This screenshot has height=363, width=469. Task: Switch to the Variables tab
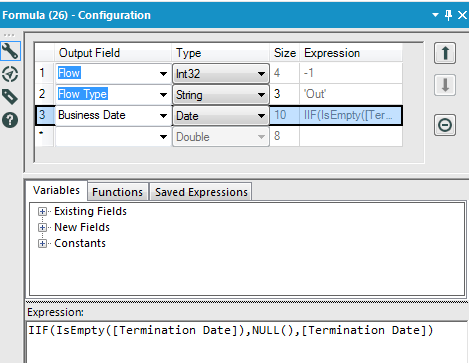pos(56,190)
